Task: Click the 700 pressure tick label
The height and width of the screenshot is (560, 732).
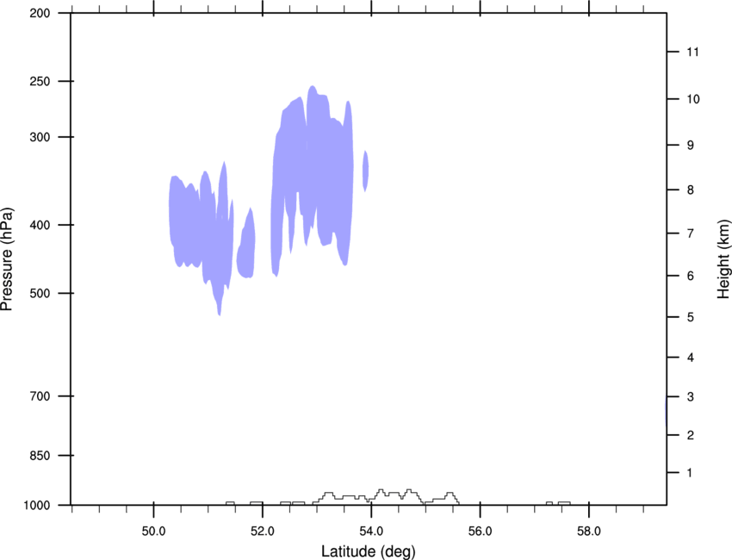Action: pyautogui.click(x=40, y=396)
